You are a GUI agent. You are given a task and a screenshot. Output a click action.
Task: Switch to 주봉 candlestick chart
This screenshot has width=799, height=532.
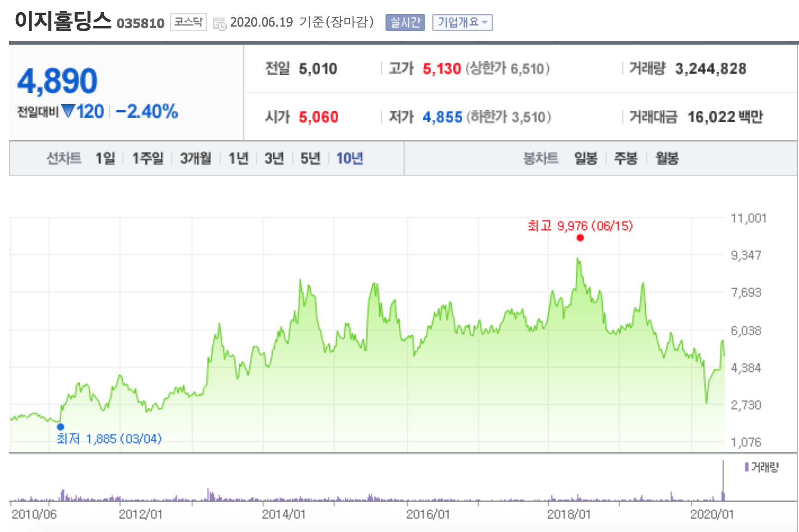tap(626, 158)
